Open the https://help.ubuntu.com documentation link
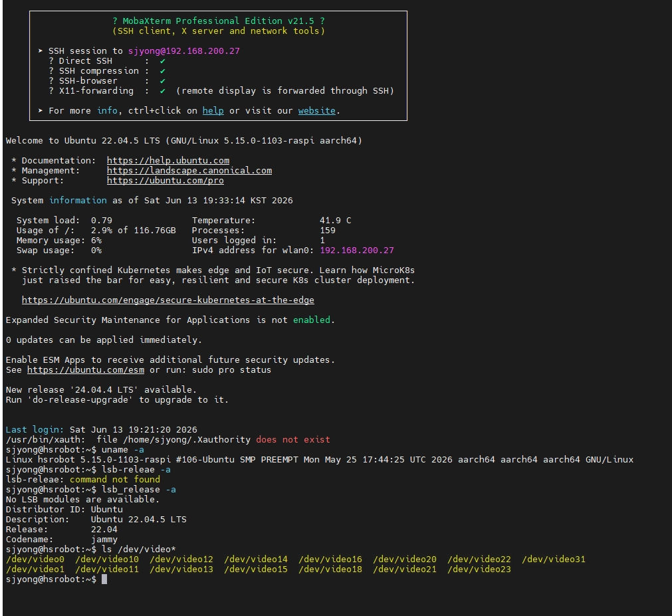 click(x=168, y=160)
